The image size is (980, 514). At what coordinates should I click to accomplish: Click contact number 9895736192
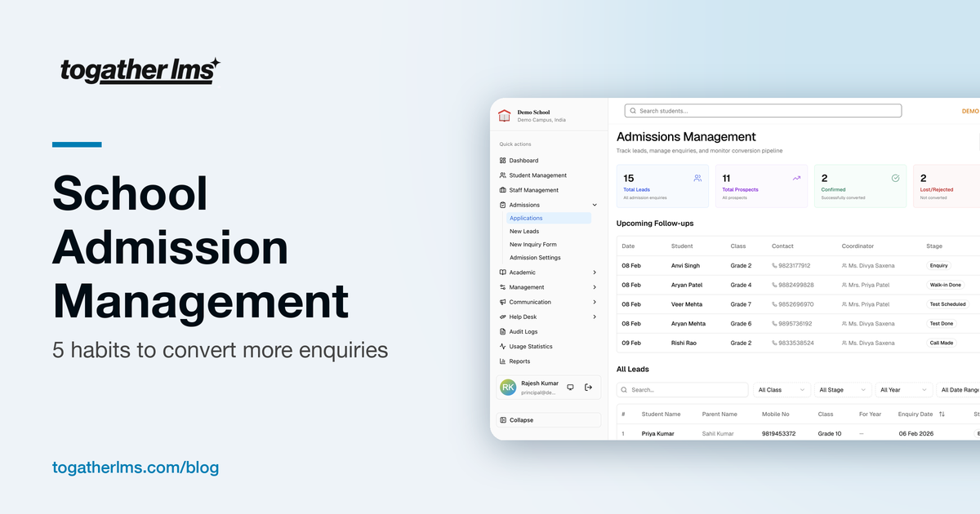point(796,324)
